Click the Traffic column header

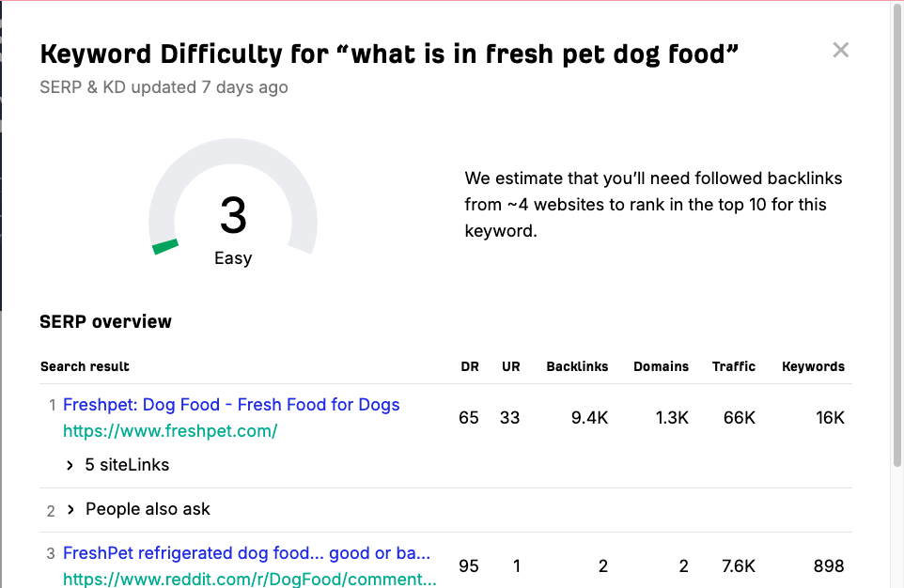point(733,366)
